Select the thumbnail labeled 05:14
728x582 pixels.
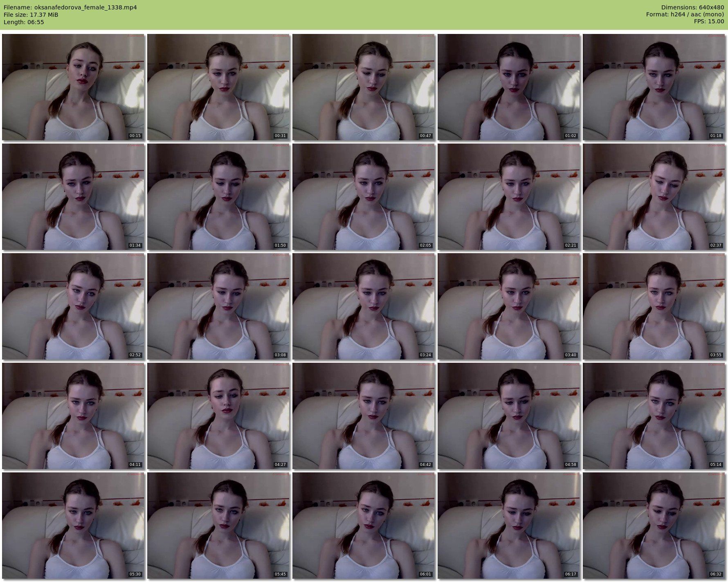point(654,416)
